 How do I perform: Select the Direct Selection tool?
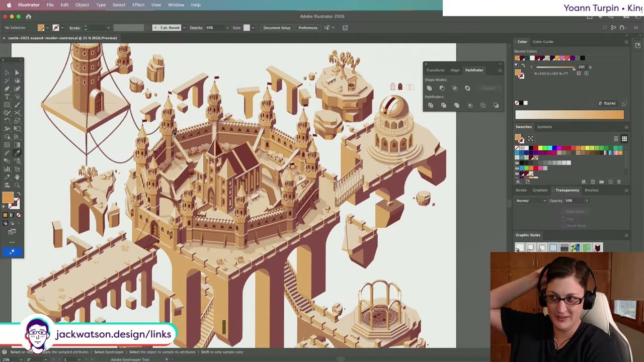(17, 73)
